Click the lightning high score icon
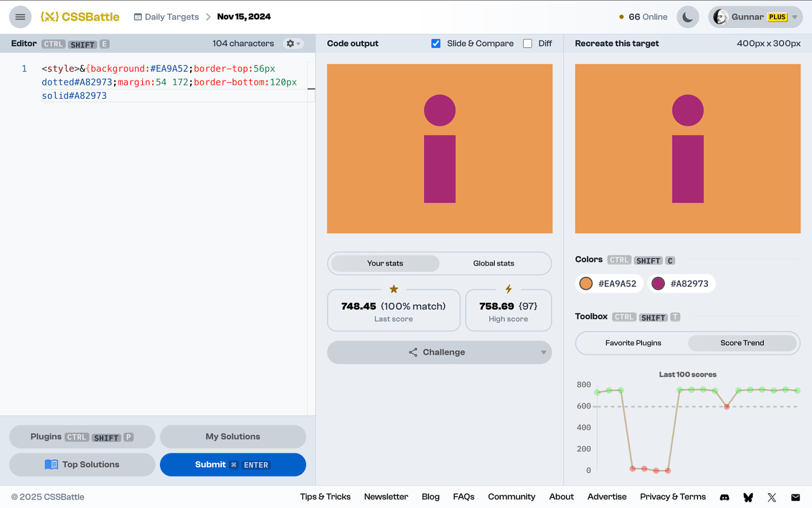This screenshot has height=508, width=812. 509,289
